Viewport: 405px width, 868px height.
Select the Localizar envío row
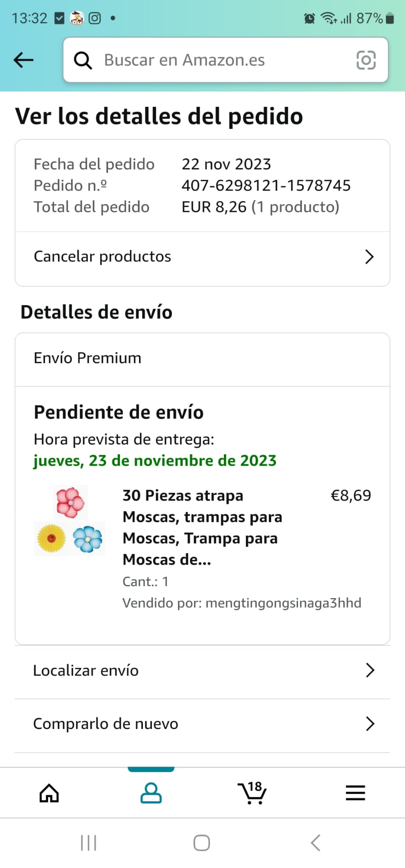point(86,670)
